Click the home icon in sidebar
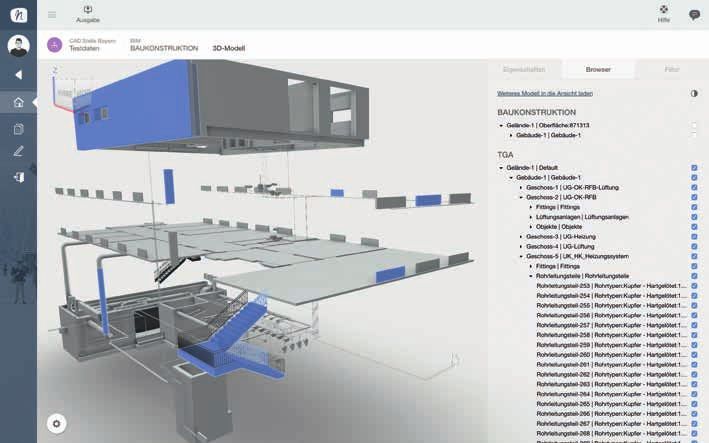This screenshot has height=443, width=709. coord(18,102)
